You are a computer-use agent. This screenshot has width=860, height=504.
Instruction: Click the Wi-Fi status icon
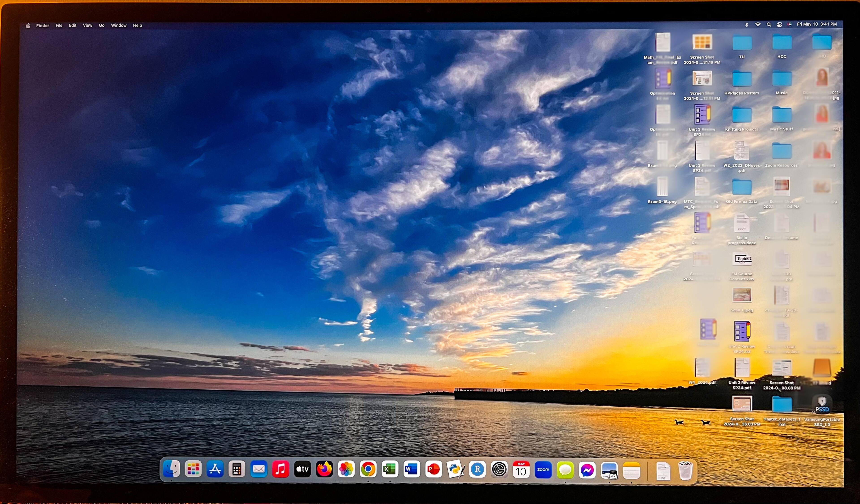758,25
